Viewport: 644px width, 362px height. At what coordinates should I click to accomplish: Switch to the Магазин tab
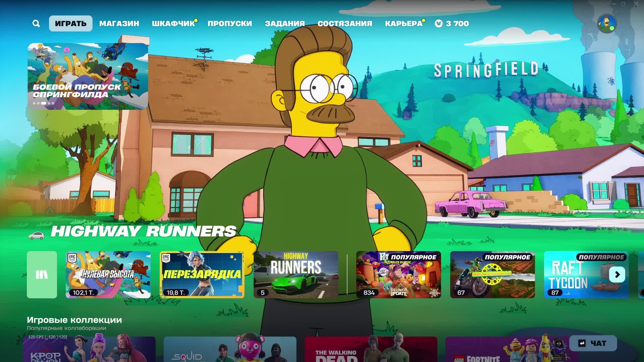(119, 23)
